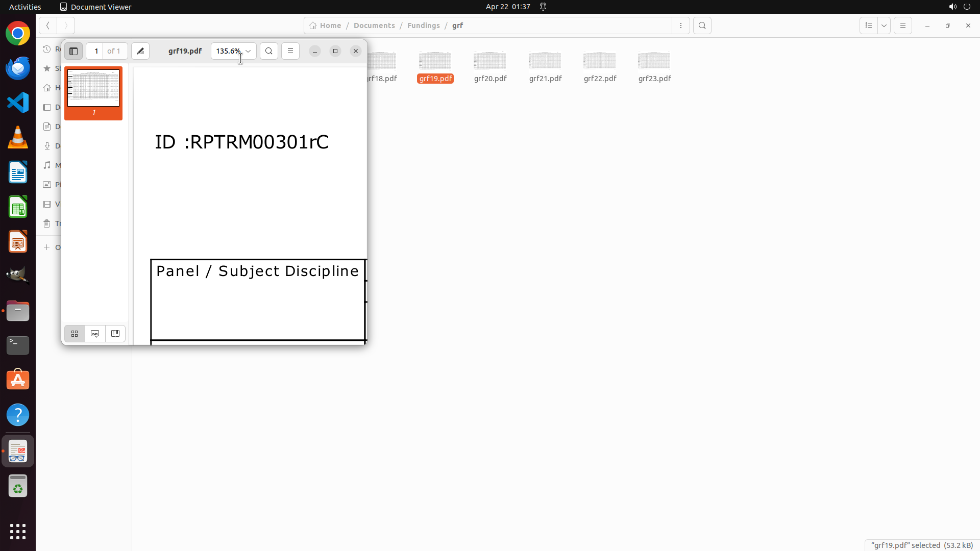Open the Activities overview
Viewport: 980px width, 551px height.
coord(25,7)
